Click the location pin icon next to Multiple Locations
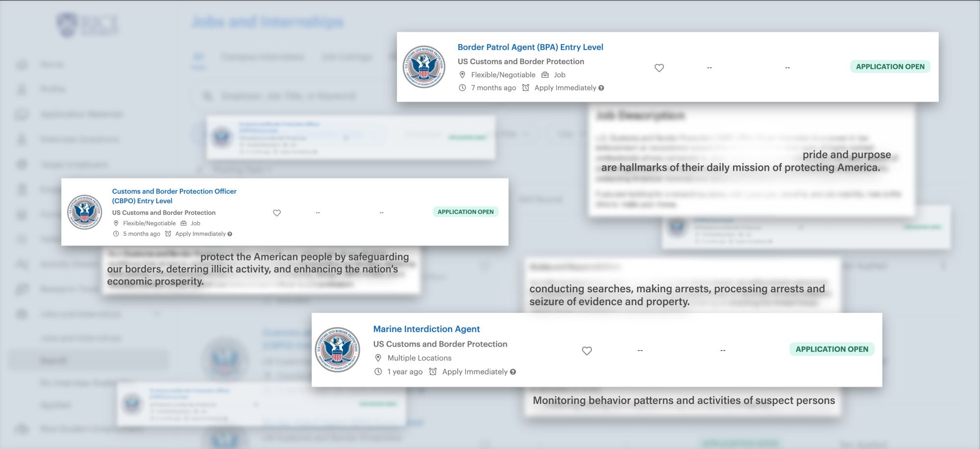Screen dimensions: 980x449 pyautogui.click(x=378, y=358)
